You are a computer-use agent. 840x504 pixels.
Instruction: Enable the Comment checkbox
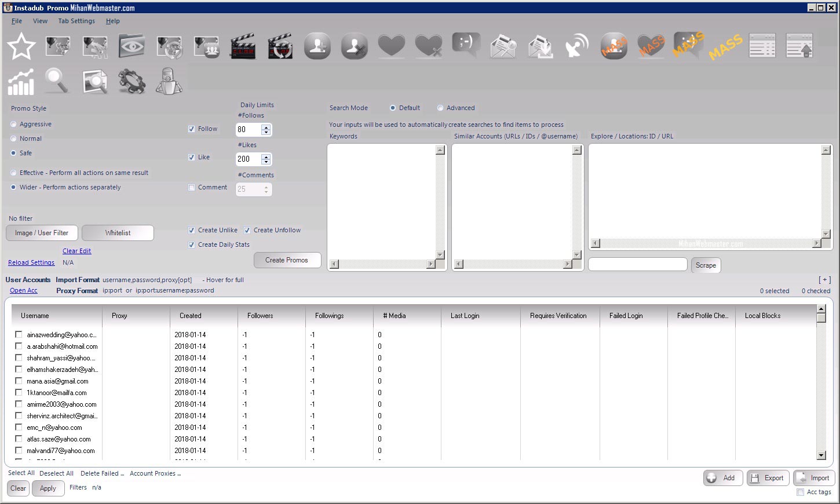point(191,187)
